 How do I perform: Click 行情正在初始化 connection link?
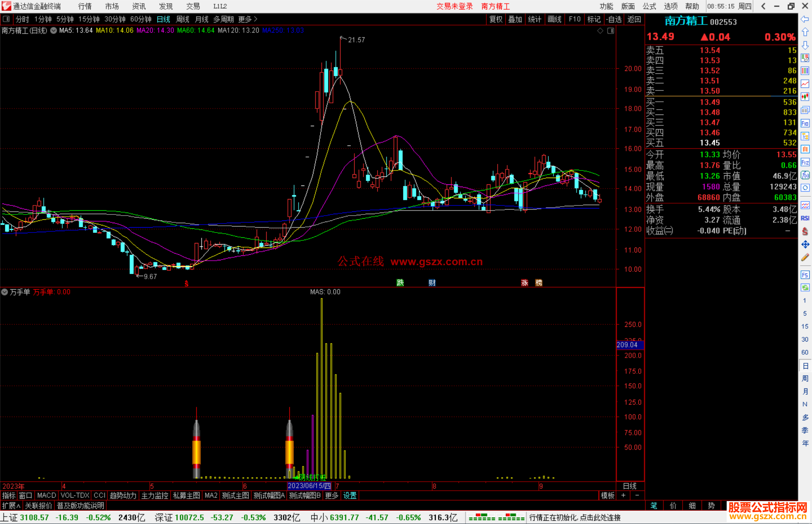click(x=575, y=518)
